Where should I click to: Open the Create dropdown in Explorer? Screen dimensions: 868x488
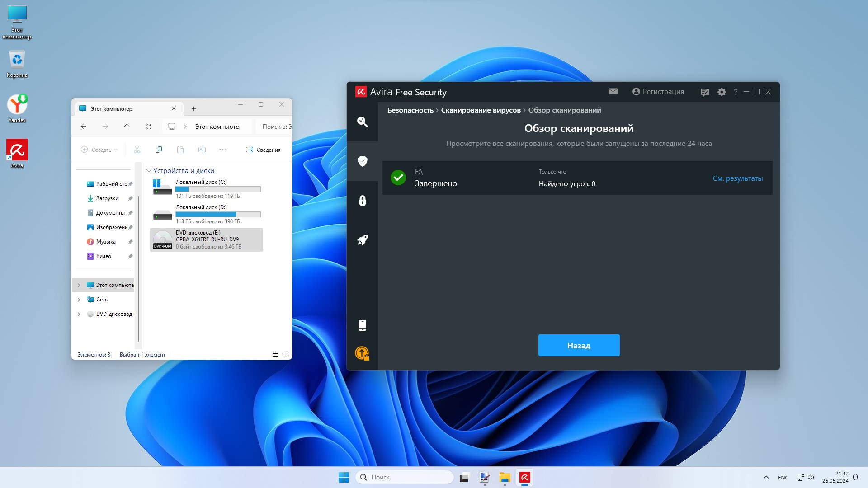[99, 150]
